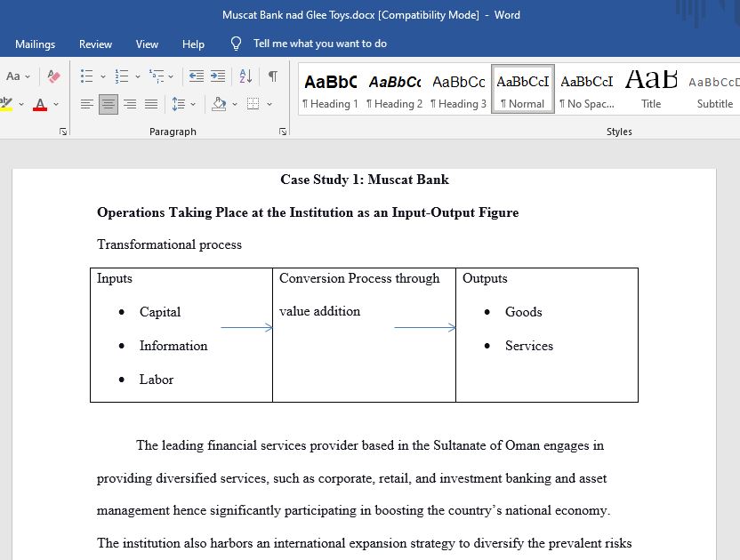
Task: Select the arrow shape pointing to Conversion Process
Action: pyautogui.click(x=247, y=327)
